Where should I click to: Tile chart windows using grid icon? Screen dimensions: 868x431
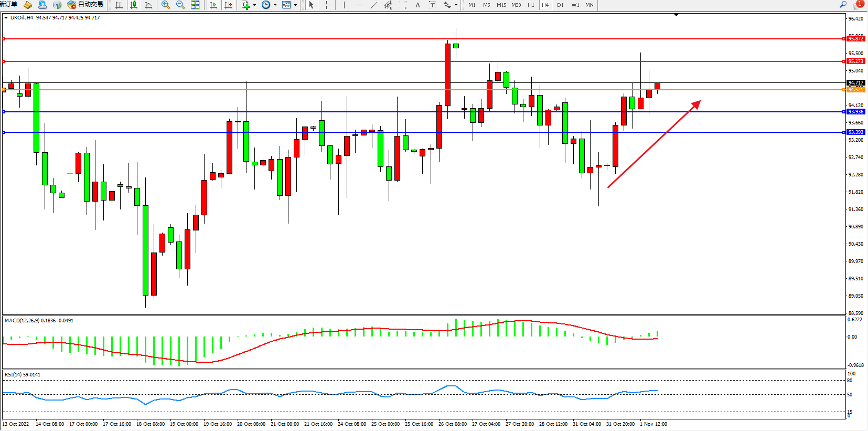click(x=195, y=5)
